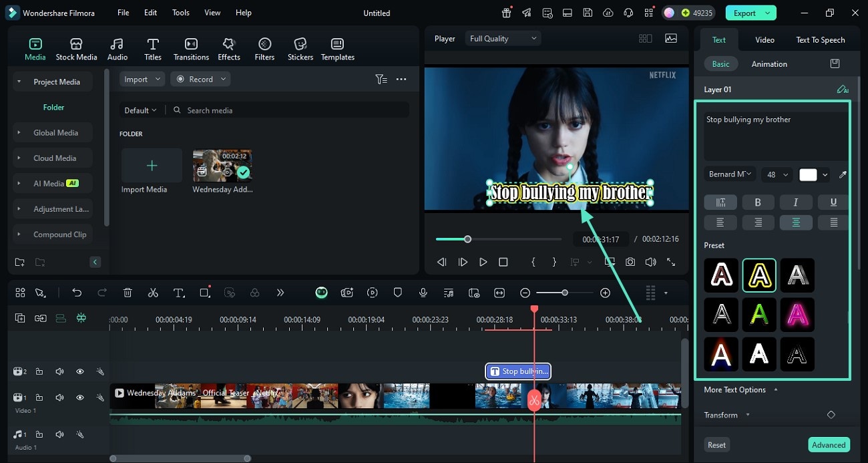Show more toolbar tools chevron
Image resolution: width=868 pixels, height=463 pixels.
(280, 293)
